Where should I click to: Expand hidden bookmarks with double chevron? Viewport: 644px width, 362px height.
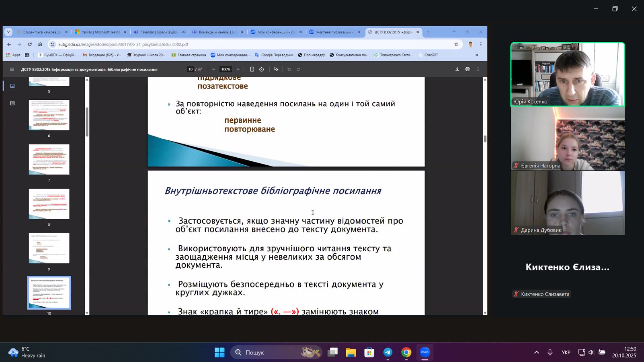[x=477, y=55]
